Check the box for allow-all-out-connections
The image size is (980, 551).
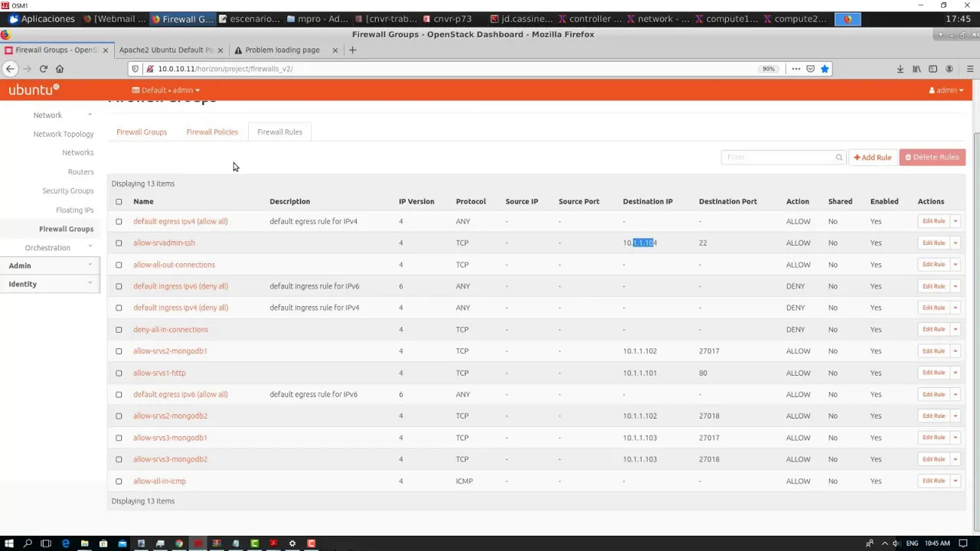tap(119, 265)
